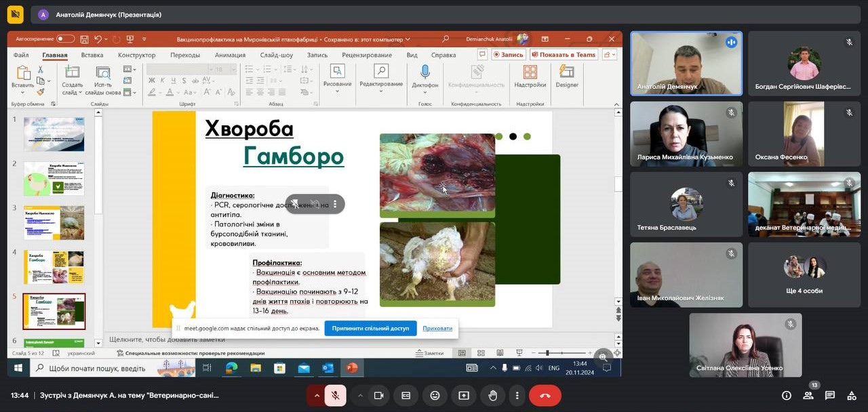Open the Переходы ribbon tab
Viewport: 868px width, 412px height.
click(185, 55)
